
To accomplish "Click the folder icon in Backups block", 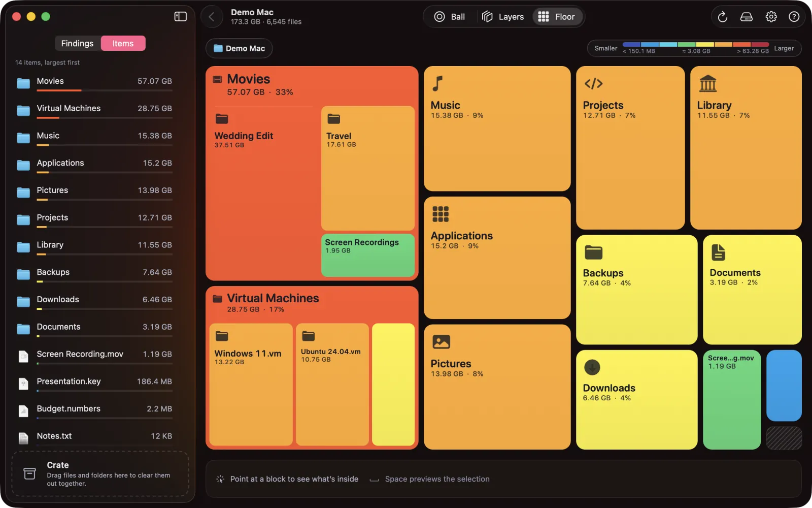I will [593, 252].
